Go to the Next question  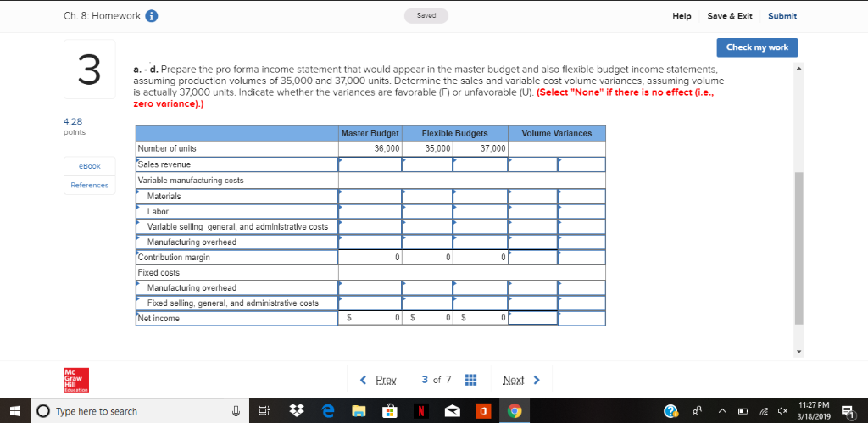point(513,380)
